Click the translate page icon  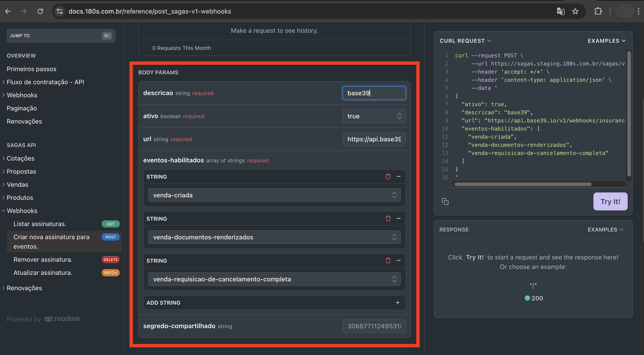560,11
